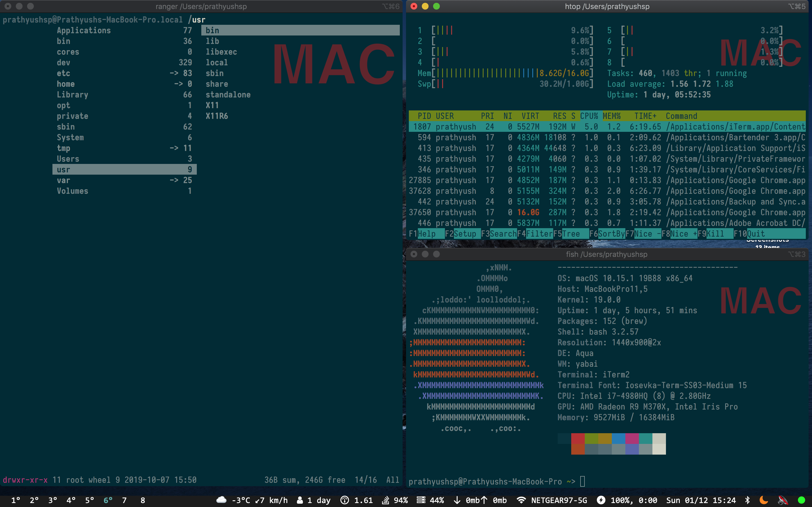Click the load average gauge icon
This screenshot has width=812, height=507.
coord(344,500)
